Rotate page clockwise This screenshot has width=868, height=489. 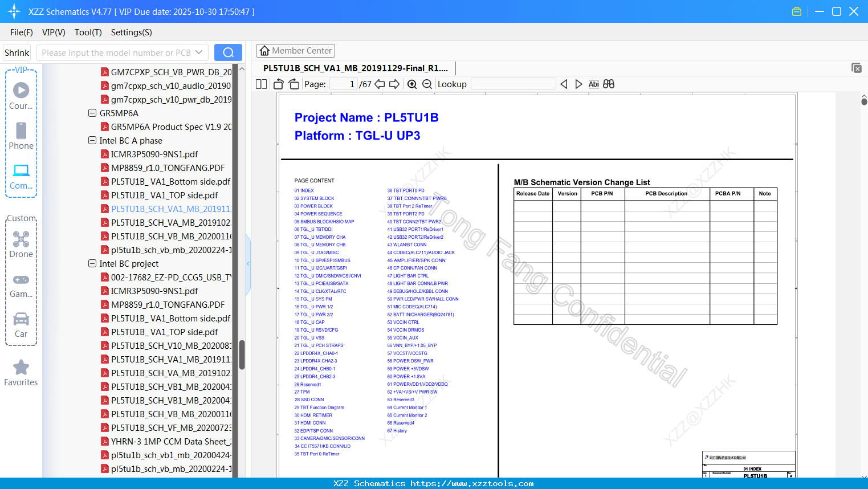tap(294, 84)
